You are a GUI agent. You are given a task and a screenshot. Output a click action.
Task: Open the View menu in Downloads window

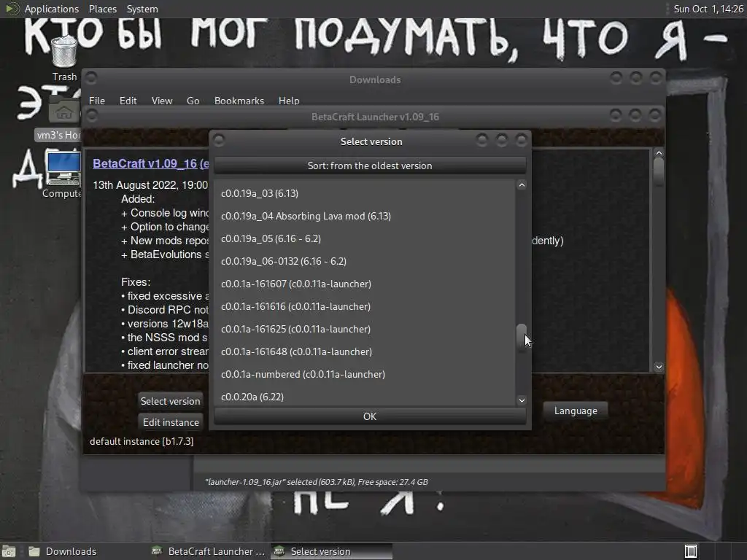point(162,101)
